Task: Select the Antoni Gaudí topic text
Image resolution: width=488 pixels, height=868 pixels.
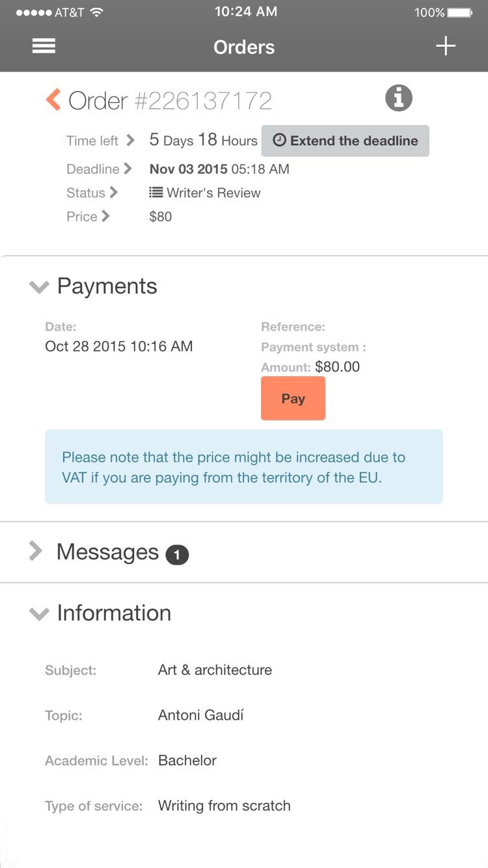Action: coord(200,715)
